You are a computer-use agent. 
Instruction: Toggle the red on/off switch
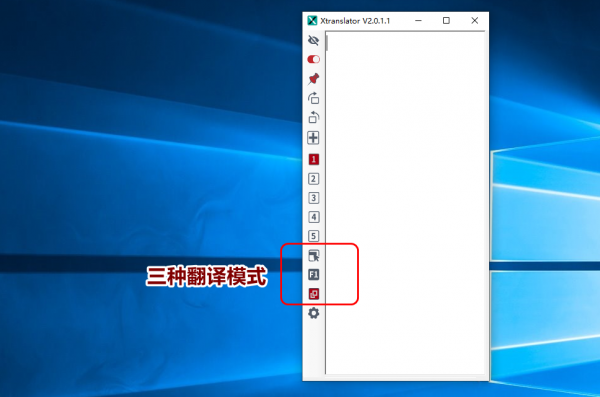[313, 59]
